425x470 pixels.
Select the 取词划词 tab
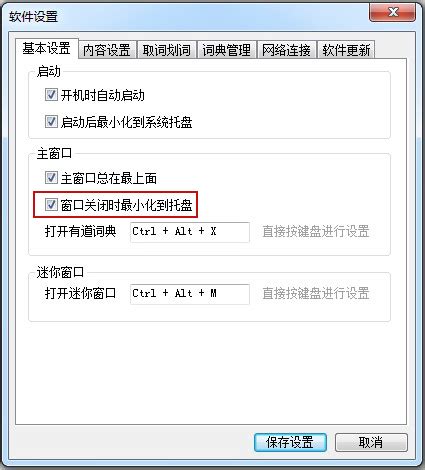[167, 50]
